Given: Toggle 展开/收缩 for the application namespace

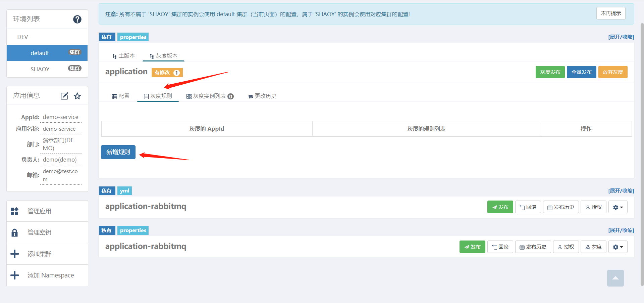Looking at the screenshot, I should click(x=621, y=37).
